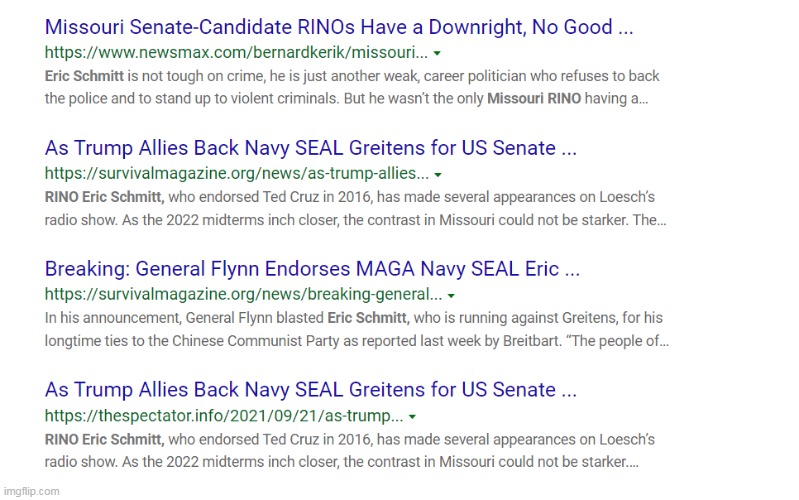Click the imgflip.com watermark
The height and width of the screenshot is (500, 799).
pos(31,491)
